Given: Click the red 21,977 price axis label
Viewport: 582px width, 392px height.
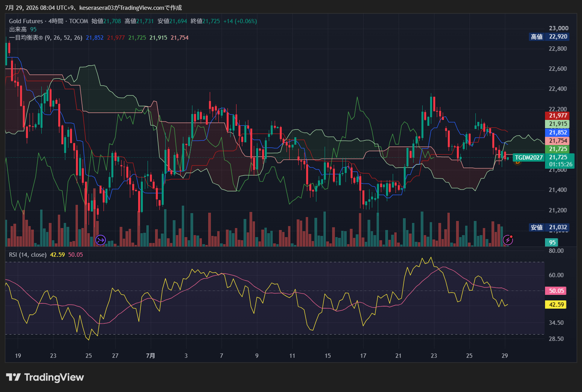Looking at the screenshot, I should 558,115.
